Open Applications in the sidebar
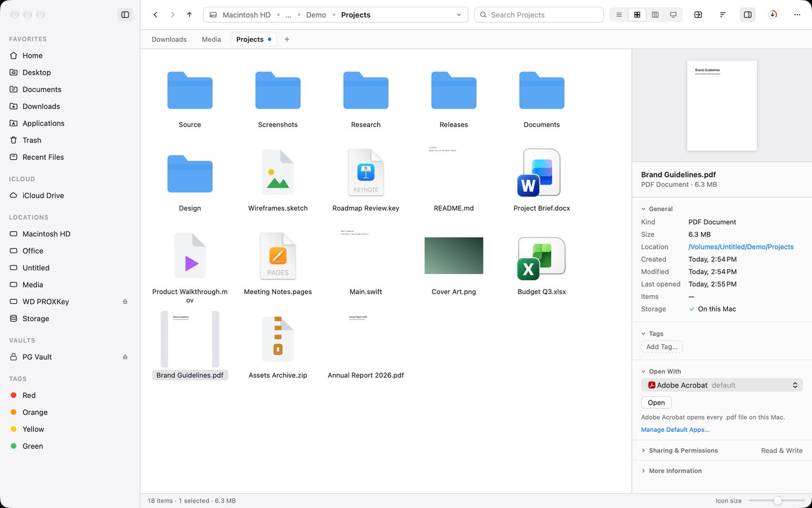The width and height of the screenshot is (812, 508). 70,123
